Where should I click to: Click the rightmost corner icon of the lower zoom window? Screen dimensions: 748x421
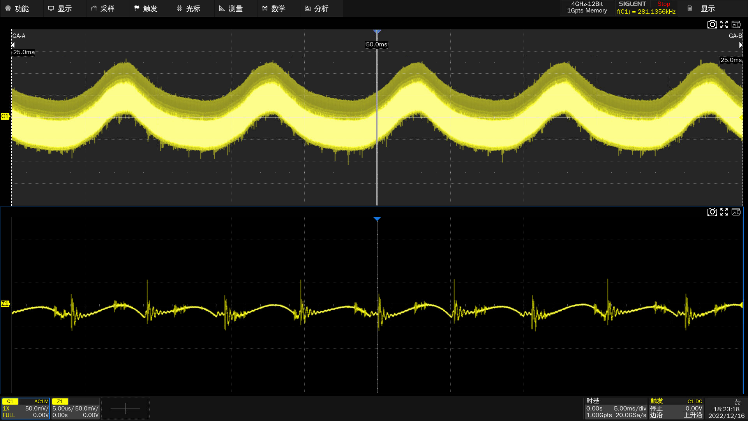tap(736, 212)
